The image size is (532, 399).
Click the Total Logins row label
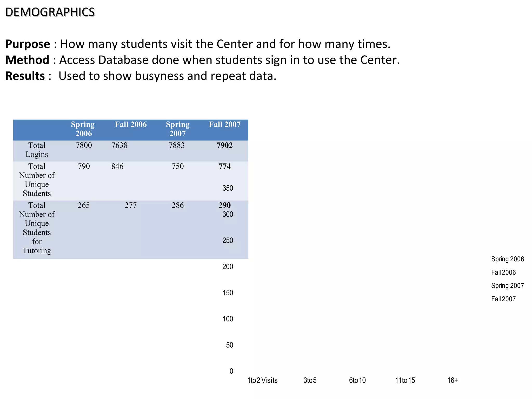[37, 150]
